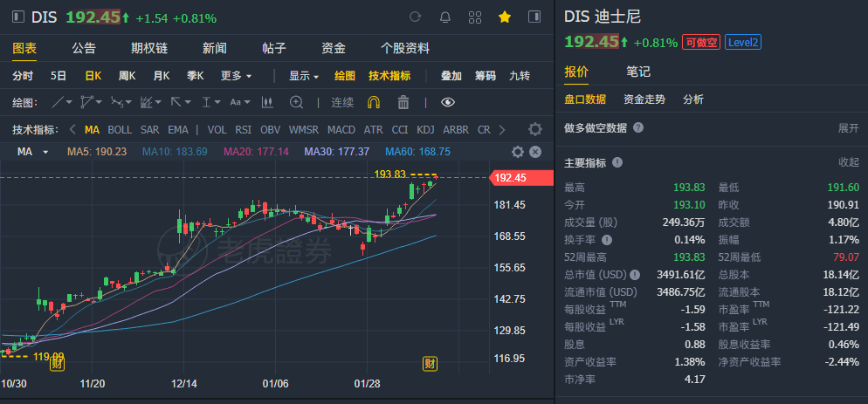Click the right earnings marker near the date axis
This screenshot has width=868, height=404.
tap(431, 364)
